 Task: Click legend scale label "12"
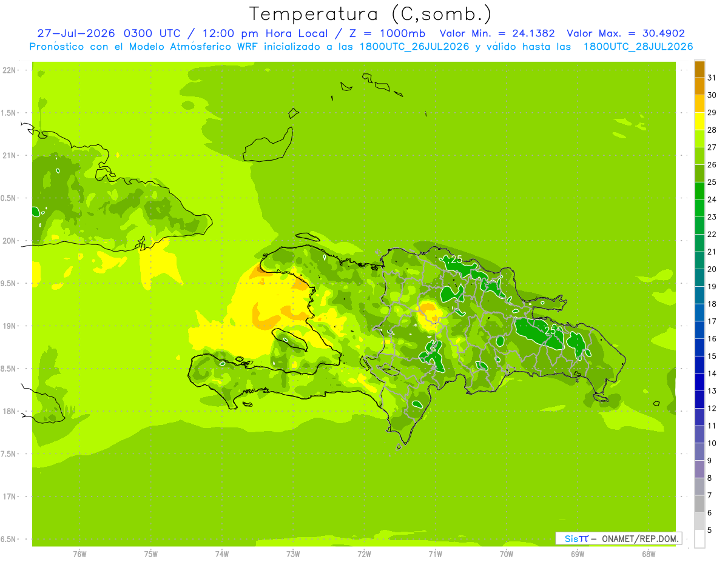coord(712,409)
